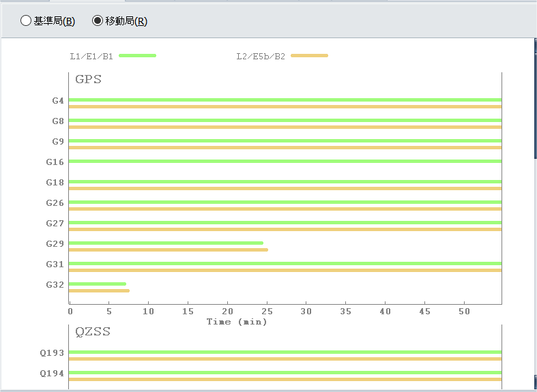Click the G31 satellite label
This screenshot has width=537, height=392.
55,265
